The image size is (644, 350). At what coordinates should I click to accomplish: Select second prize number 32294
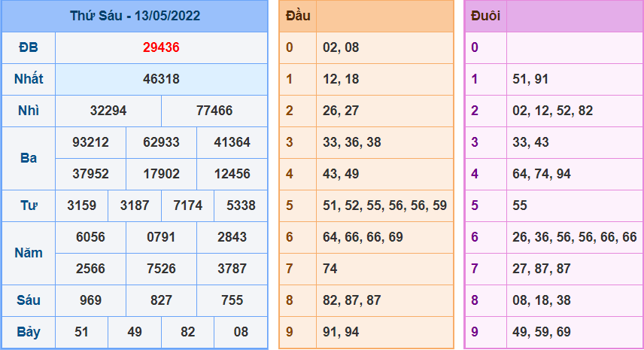pos(108,111)
